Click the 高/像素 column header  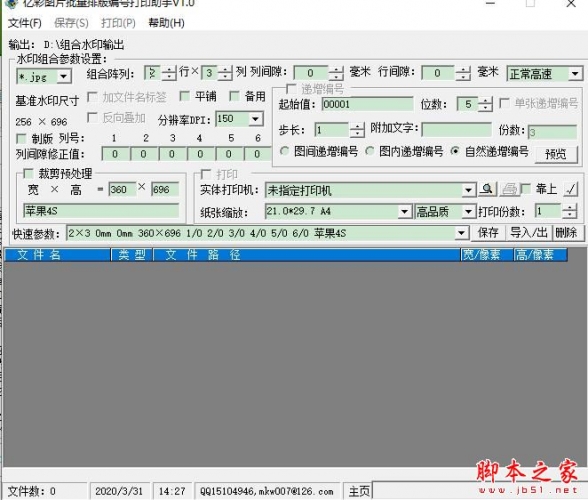click(x=540, y=255)
